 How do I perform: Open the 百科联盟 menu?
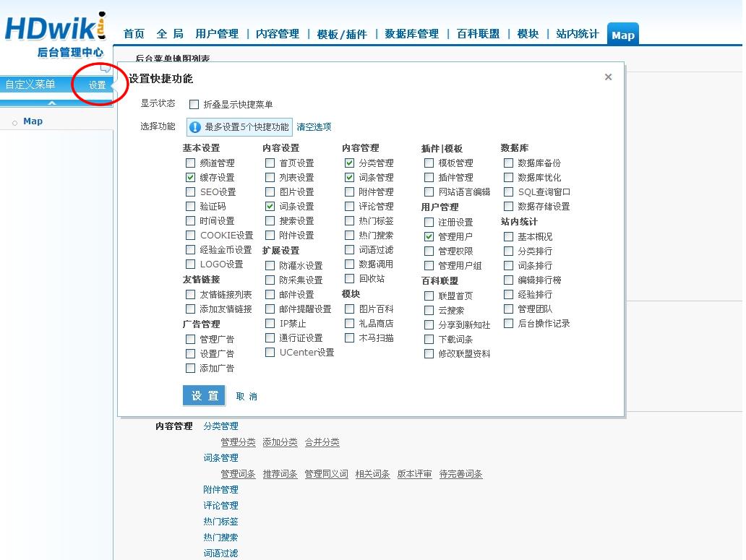tap(478, 34)
